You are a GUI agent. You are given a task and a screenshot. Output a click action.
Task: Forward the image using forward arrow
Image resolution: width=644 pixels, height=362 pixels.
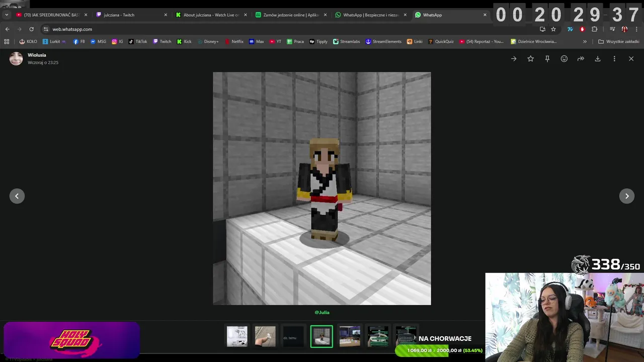click(581, 59)
